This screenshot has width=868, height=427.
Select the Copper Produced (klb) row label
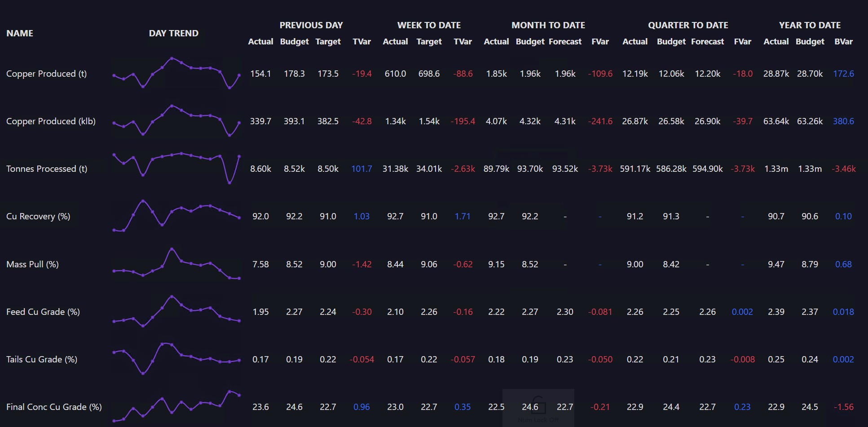51,121
